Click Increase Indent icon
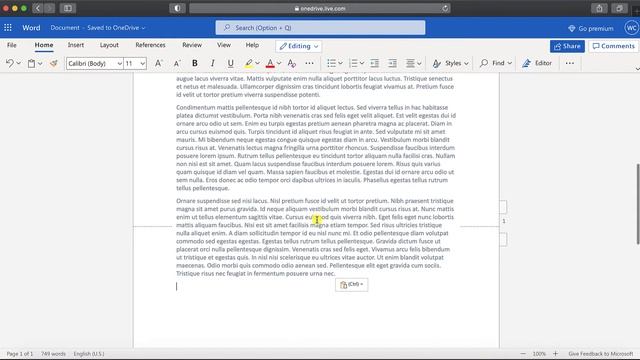 (392, 63)
